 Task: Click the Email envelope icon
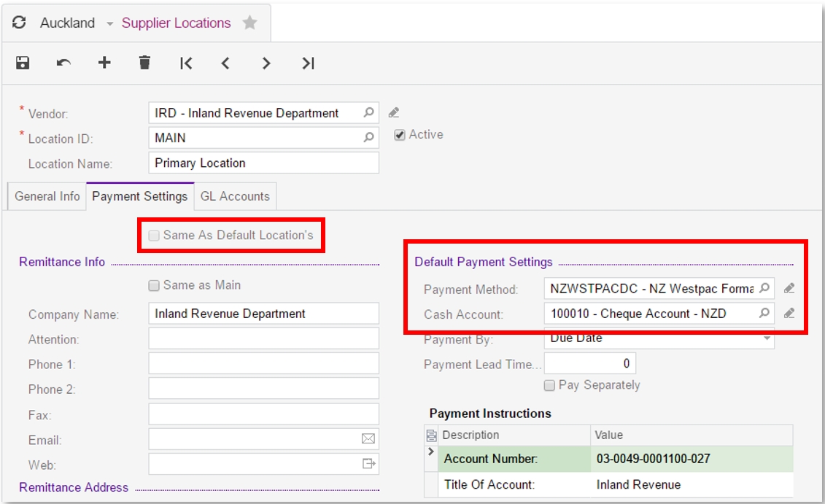point(368,438)
